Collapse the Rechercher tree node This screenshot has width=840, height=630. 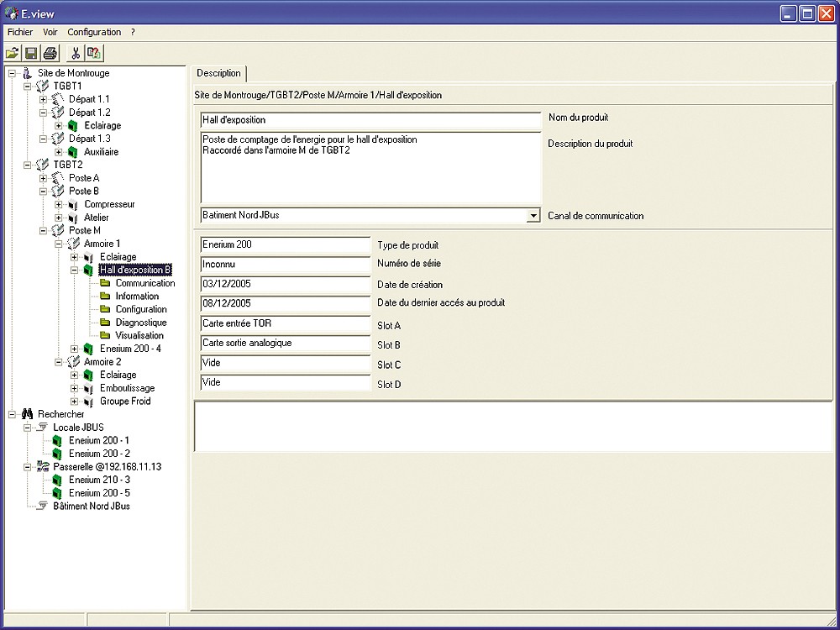(13, 415)
